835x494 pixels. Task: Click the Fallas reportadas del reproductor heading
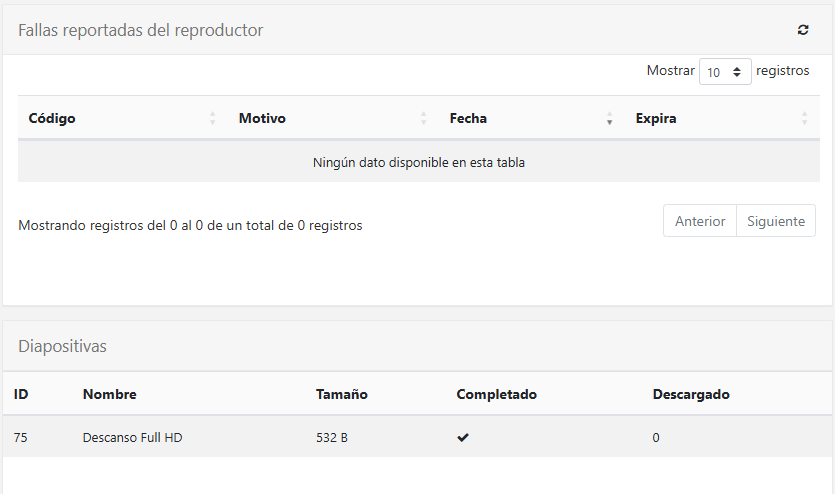[x=141, y=30]
